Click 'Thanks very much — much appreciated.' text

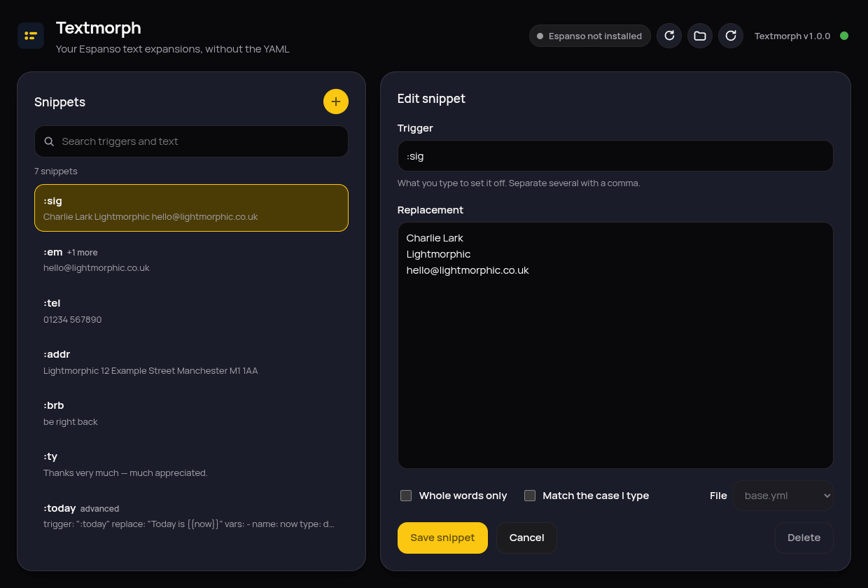click(125, 473)
